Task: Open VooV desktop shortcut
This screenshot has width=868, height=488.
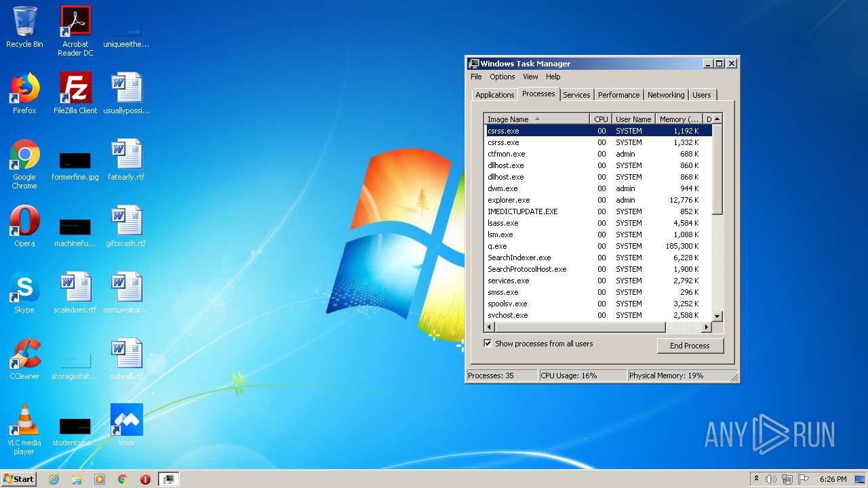Action: coord(126,426)
